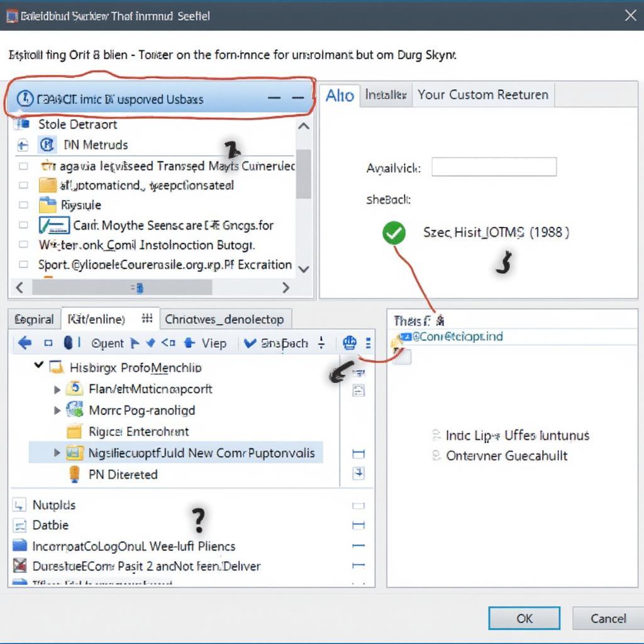Screen dimensions: 644x644
Task: Click the blue side icon in the Datbie row
Action: coord(358,525)
